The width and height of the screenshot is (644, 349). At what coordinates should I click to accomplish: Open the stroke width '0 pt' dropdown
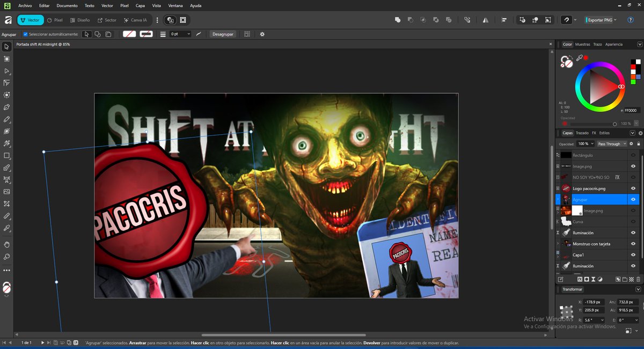(x=180, y=34)
